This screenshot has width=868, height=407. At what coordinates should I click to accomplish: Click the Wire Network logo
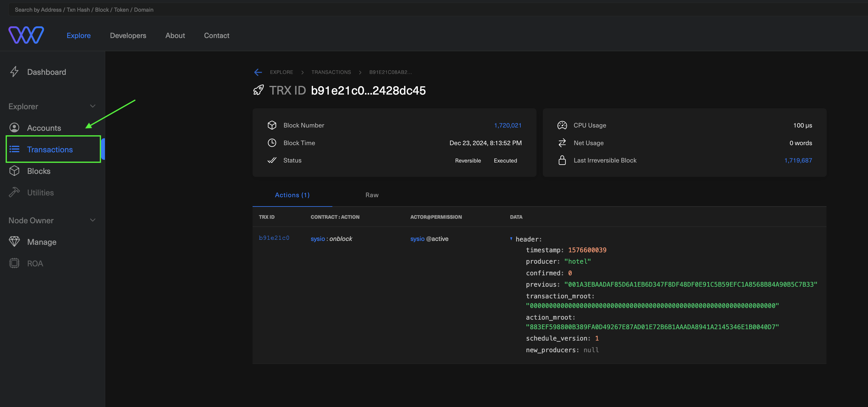point(26,35)
